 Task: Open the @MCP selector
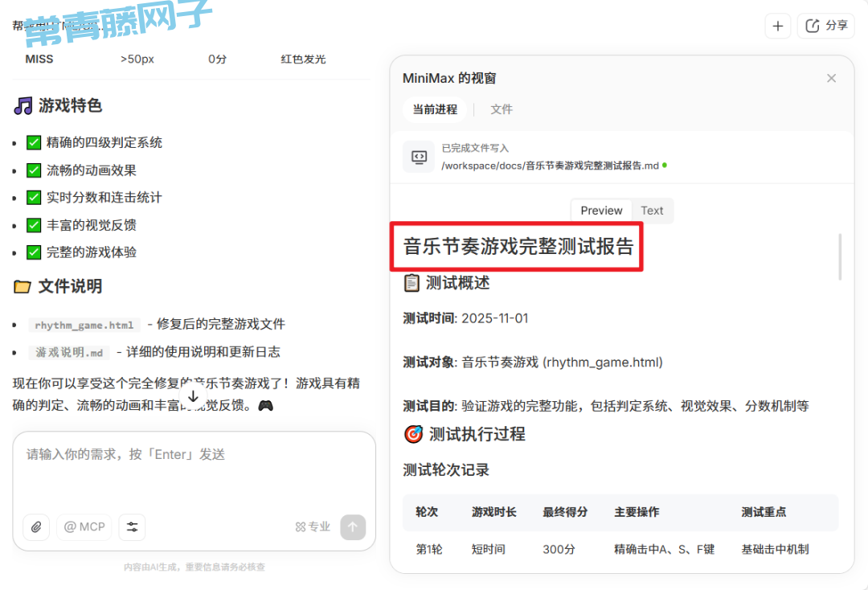84,526
